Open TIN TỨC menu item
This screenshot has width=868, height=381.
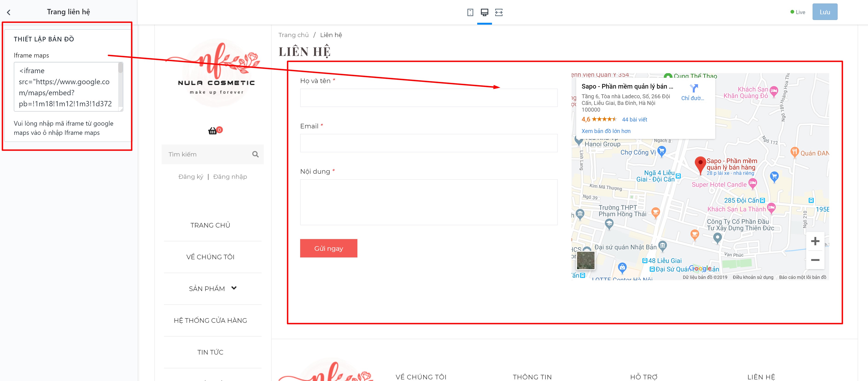(x=210, y=352)
